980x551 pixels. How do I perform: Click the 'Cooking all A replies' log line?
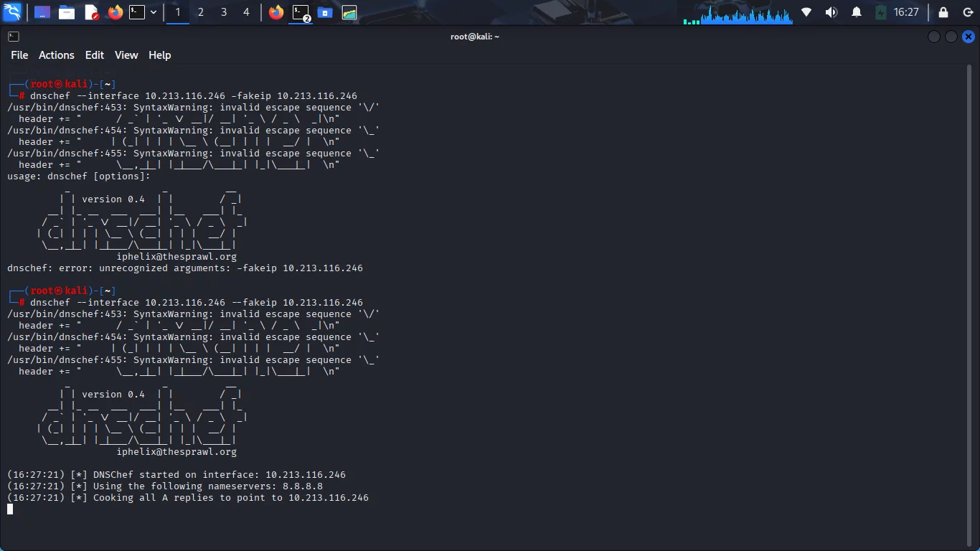188,498
